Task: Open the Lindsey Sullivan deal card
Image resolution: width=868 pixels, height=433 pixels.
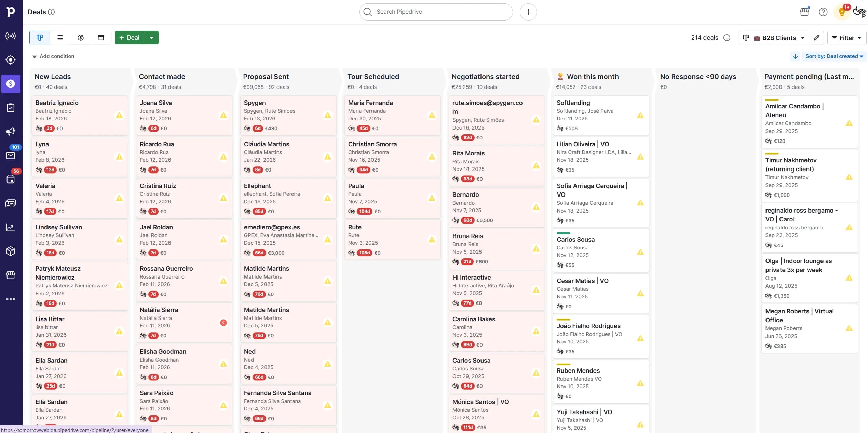Action: (80, 240)
